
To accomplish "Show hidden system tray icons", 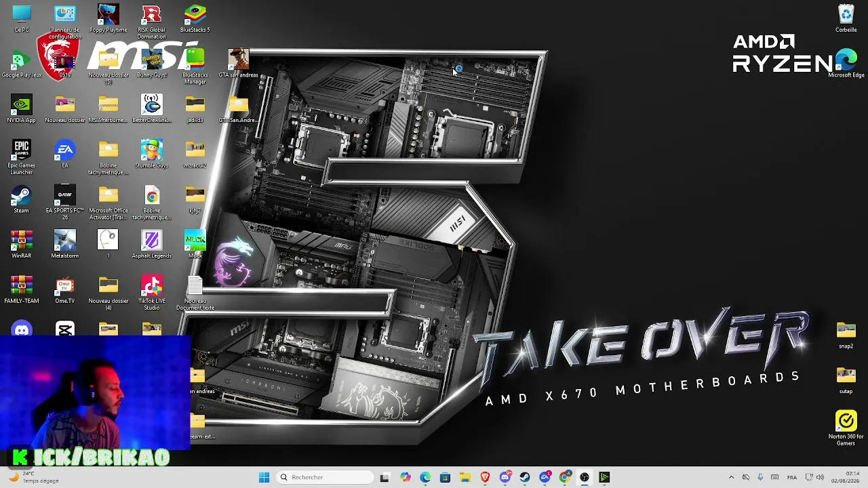I will pyautogui.click(x=731, y=477).
